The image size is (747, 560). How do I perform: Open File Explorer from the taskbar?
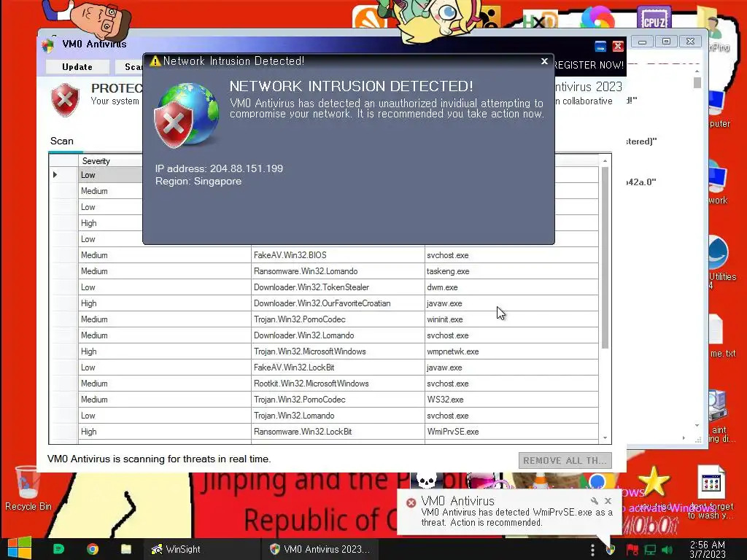(x=125, y=549)
